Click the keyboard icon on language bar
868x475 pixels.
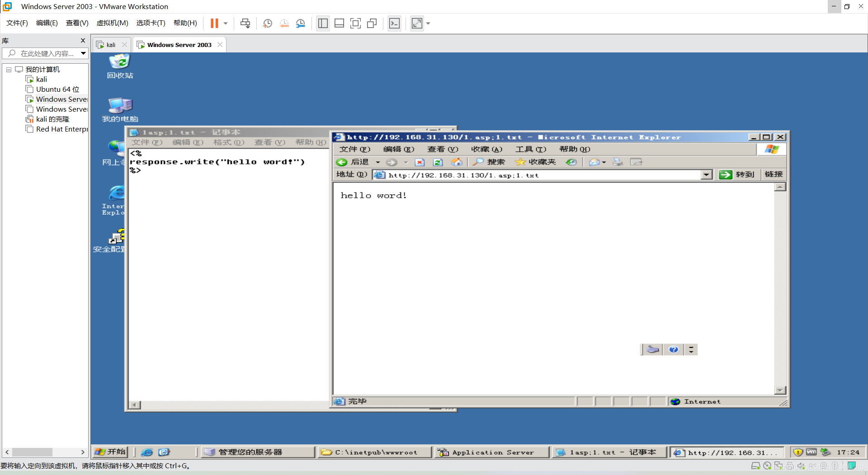[653, 349]
